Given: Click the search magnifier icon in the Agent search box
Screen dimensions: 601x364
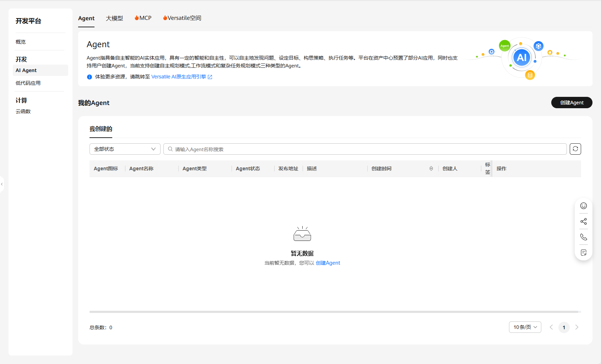Looking at the screenshot, I should [170, 149].
